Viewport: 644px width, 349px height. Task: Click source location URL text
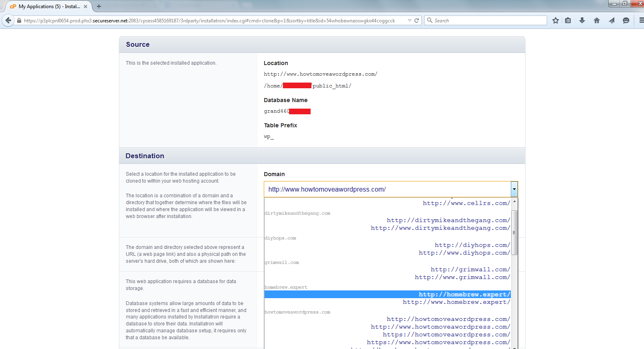pyautogui.click(x=320, y=74)
